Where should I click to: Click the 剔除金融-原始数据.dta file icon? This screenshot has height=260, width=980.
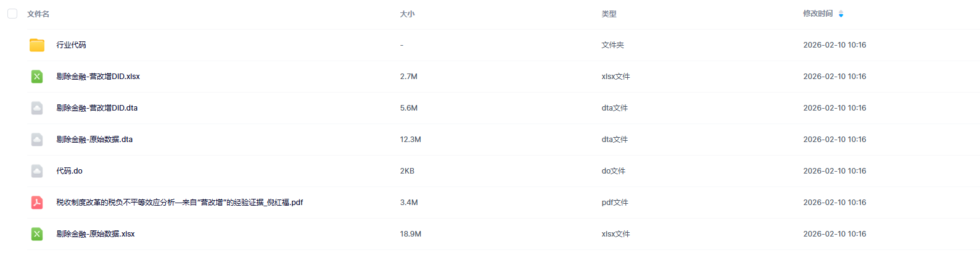coord(37,140)
